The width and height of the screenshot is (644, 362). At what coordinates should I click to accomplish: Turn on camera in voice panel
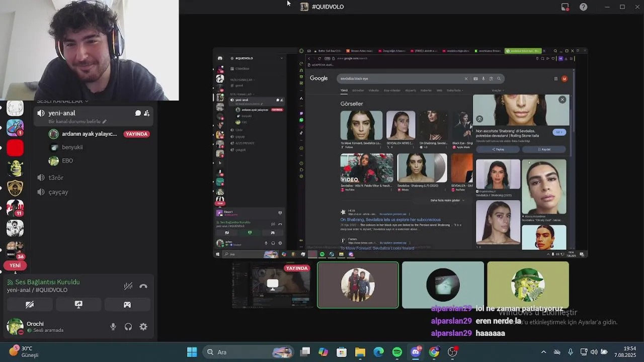30,305
